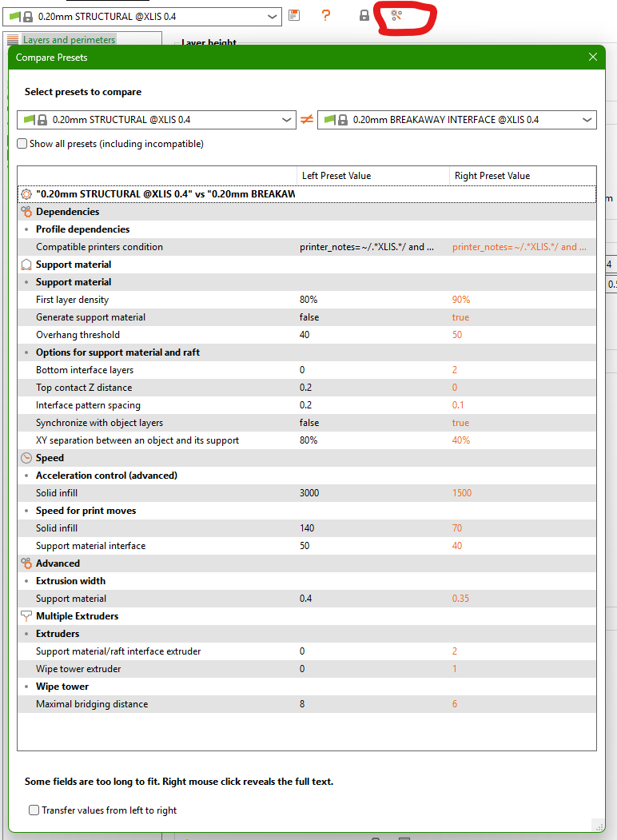Viewport: 617px width, 840px height.
Task: Select the Generate support material row
Action: click(307, 317)
